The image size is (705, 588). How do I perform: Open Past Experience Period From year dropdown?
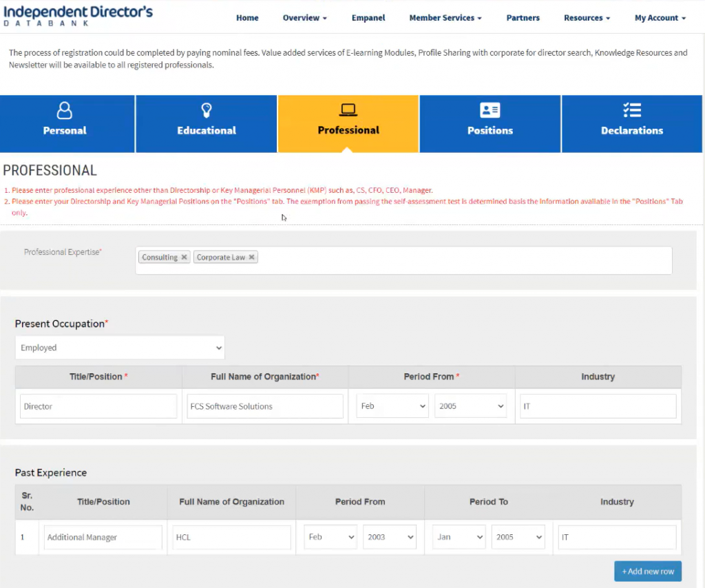tap(390, 537)
